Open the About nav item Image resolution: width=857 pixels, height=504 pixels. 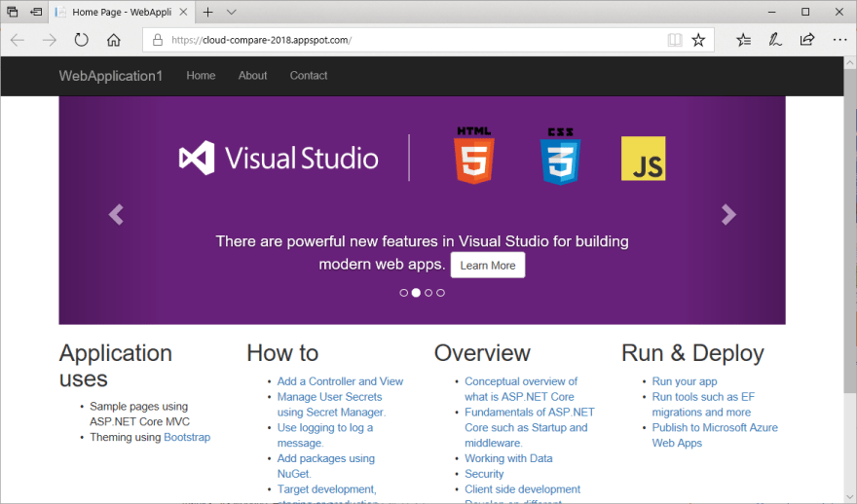252,76
